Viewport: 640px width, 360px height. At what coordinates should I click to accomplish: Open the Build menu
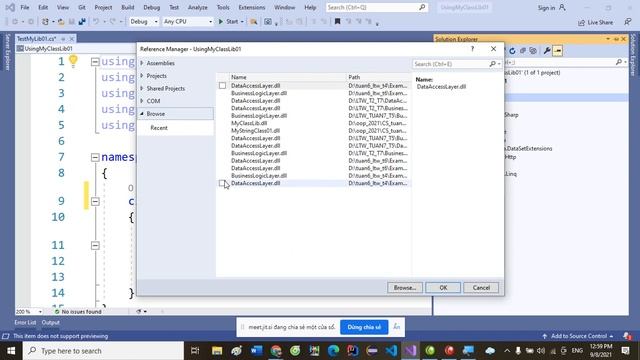pos(128,7)
